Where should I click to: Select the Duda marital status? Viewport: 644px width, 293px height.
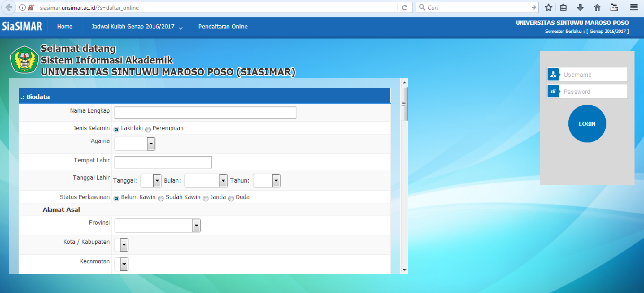coord(231,198)
